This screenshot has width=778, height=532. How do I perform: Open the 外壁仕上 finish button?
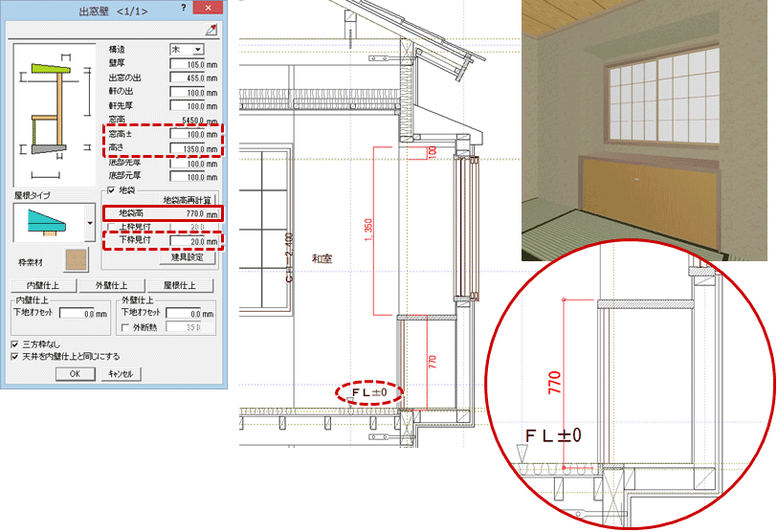112,285
